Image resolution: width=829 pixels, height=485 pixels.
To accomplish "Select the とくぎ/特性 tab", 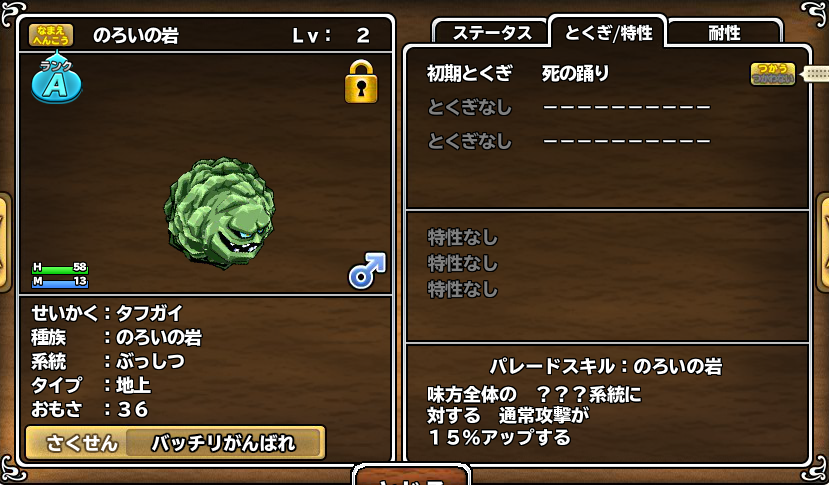I will pos(608,32).
